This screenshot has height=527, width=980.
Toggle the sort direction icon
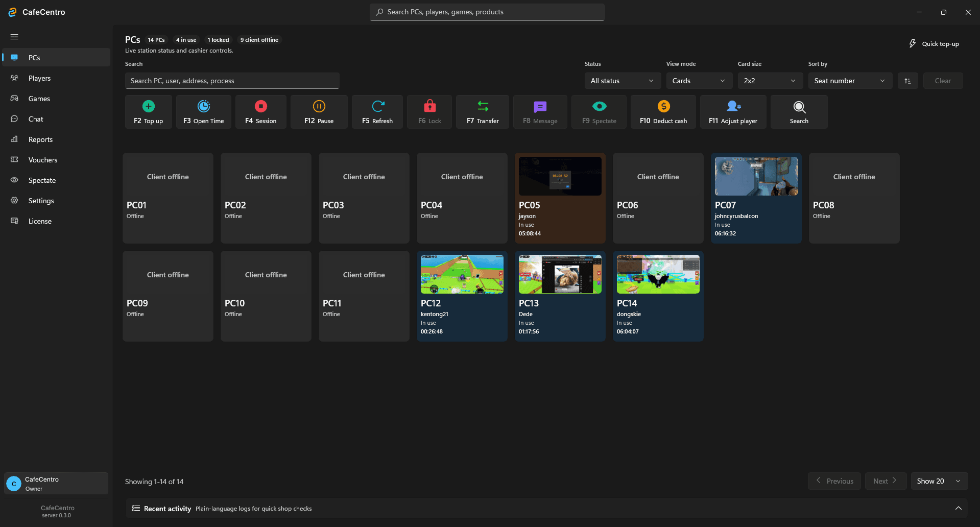[x=908, y=81]
